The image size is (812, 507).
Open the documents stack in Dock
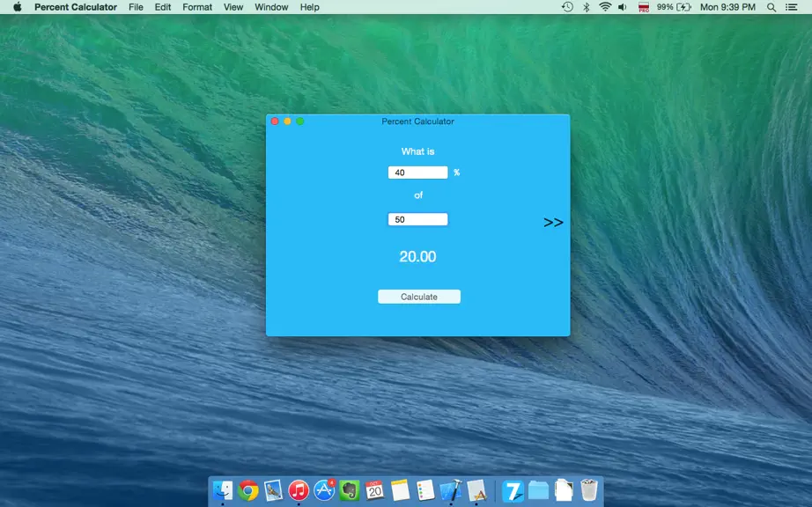(564, 490)
